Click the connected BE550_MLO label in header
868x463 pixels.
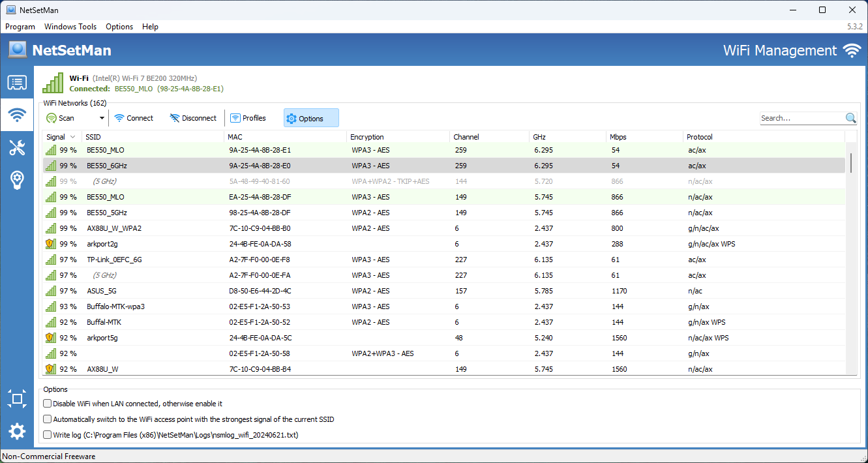tap(134, 89)
